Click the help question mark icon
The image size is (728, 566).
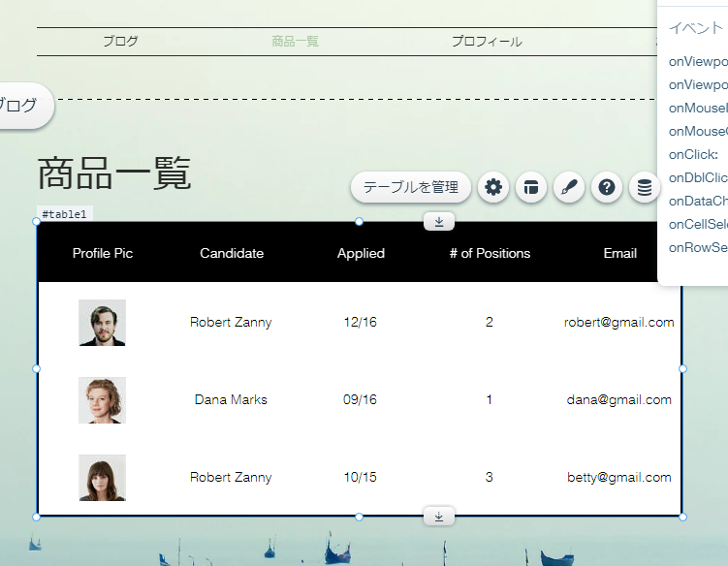607,187
